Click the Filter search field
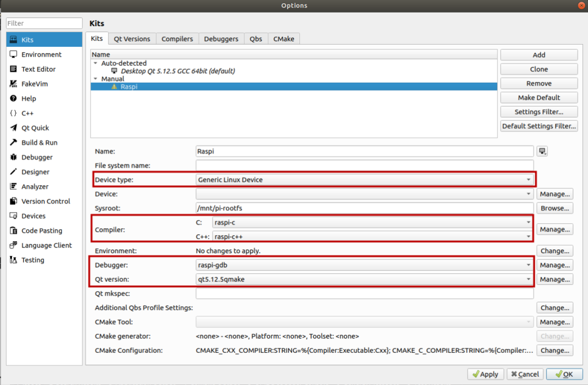The width and height of the screenshot is (588, 385). (x=44, y=23)
